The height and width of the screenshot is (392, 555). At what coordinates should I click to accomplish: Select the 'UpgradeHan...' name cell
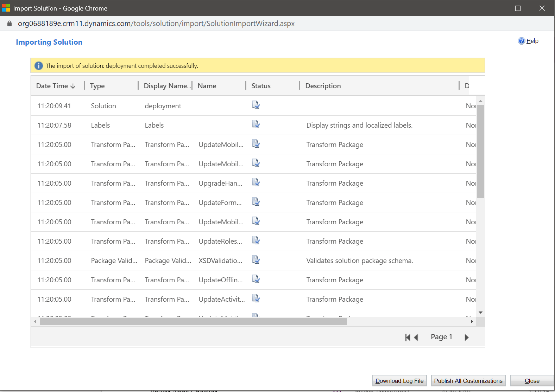(x=221, y=183)
